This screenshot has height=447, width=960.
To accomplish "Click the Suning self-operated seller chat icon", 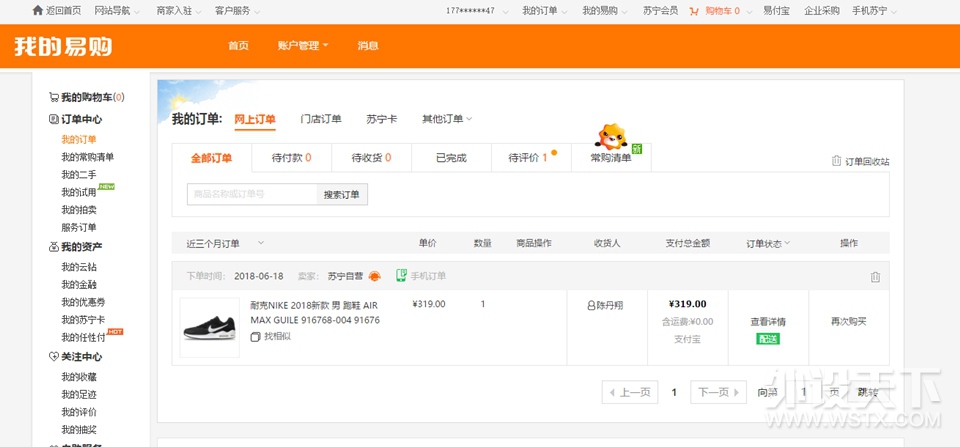I will 375,276.
